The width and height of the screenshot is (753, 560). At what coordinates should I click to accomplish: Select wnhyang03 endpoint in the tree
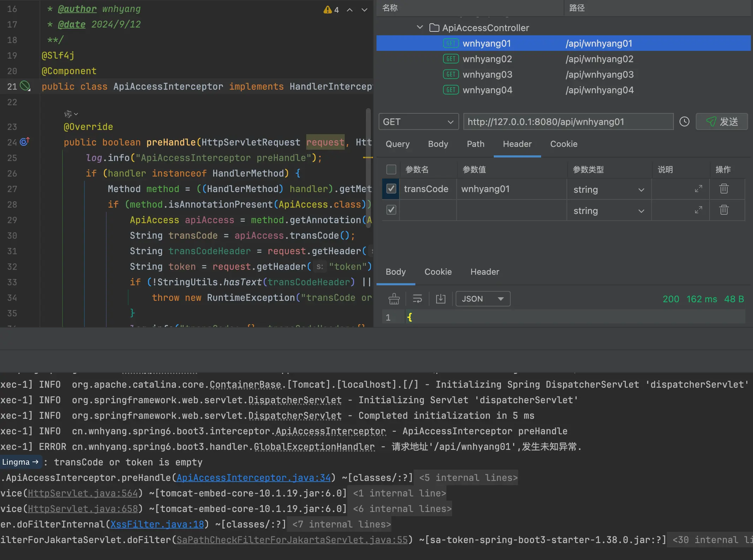coord(563,75)
